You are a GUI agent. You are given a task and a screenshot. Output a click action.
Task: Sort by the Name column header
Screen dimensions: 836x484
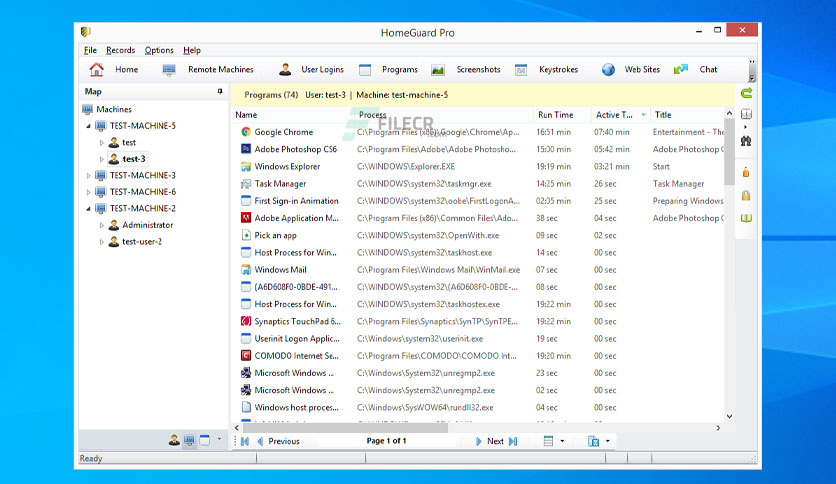tap(293, 115)
